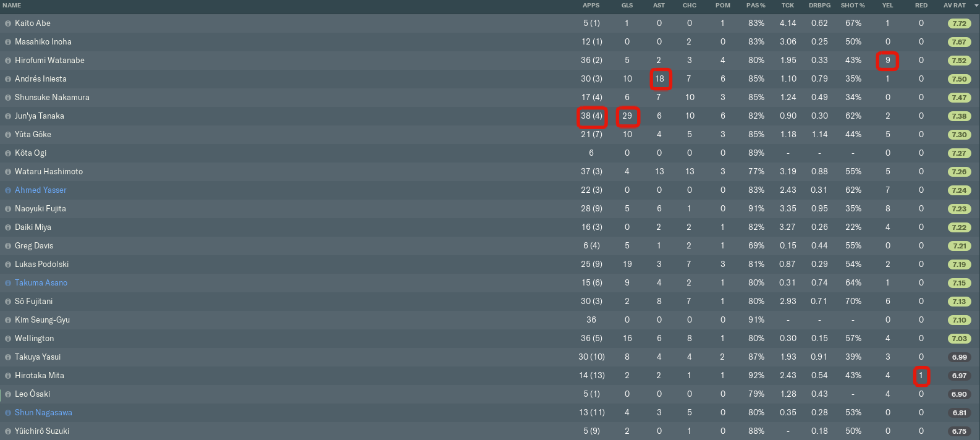This screenshot has width=980, height=440.
Task: Click the NAME column header
Action: 12,6
